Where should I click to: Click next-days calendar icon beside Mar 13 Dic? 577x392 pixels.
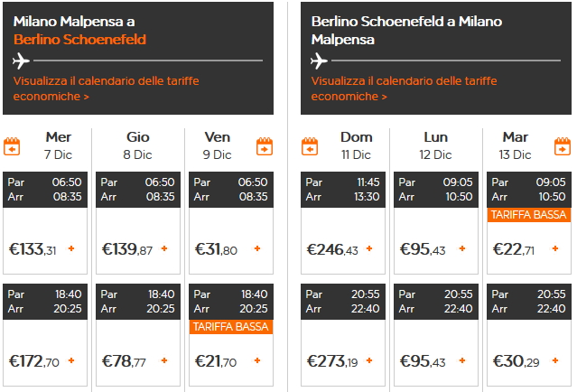coord(562,145)
